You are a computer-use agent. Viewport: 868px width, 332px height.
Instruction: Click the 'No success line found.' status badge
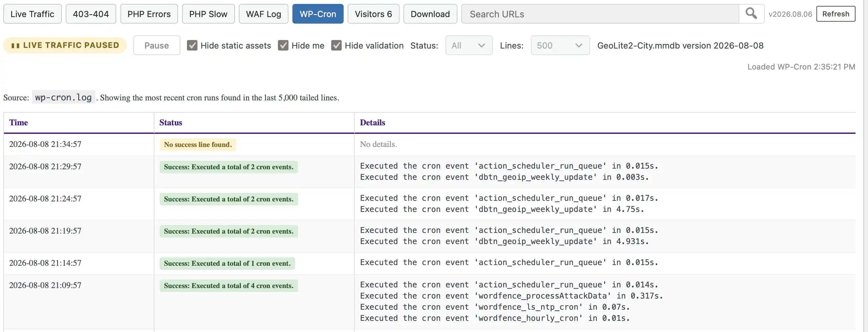click(x=198, y=145)
